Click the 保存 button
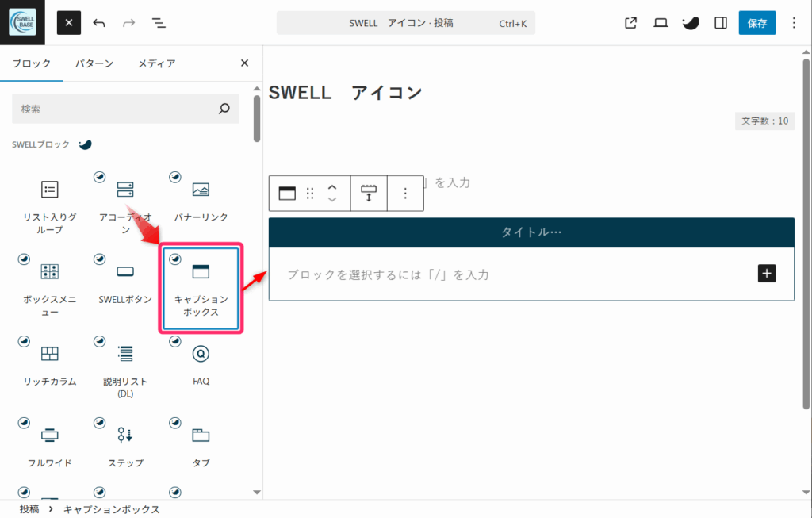This screenshot has width=812, height=518. 757,23
